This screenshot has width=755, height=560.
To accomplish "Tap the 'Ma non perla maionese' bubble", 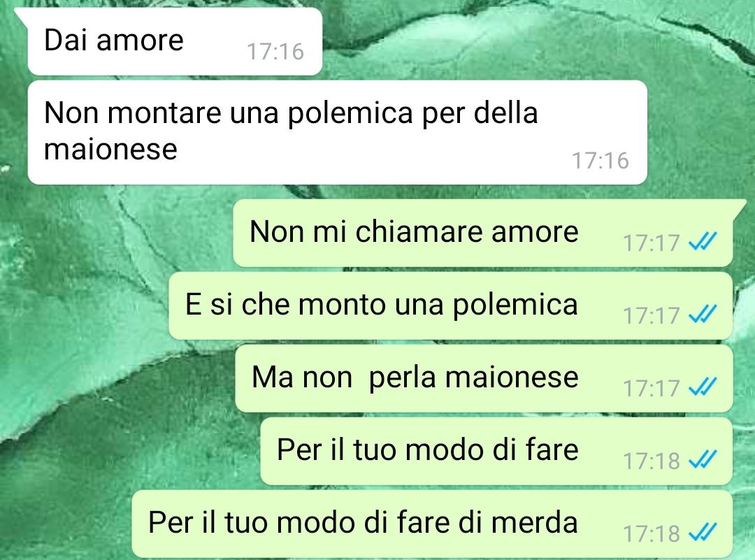I will pos(484,378).
